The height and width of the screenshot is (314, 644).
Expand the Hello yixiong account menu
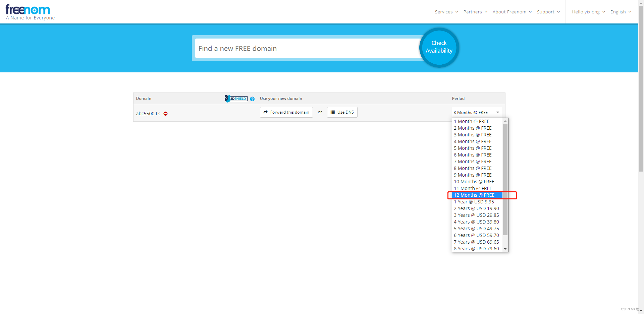(x=588, y=12)
